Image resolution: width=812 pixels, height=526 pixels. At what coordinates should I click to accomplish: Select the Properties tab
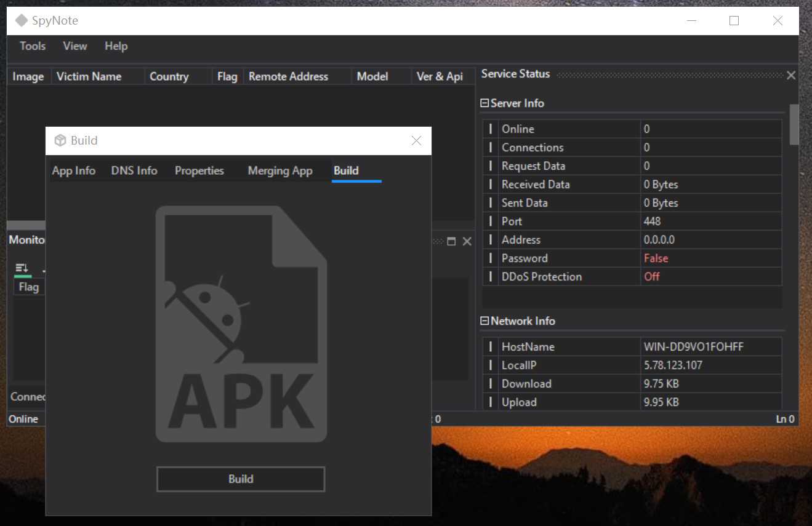coord(199,171)
